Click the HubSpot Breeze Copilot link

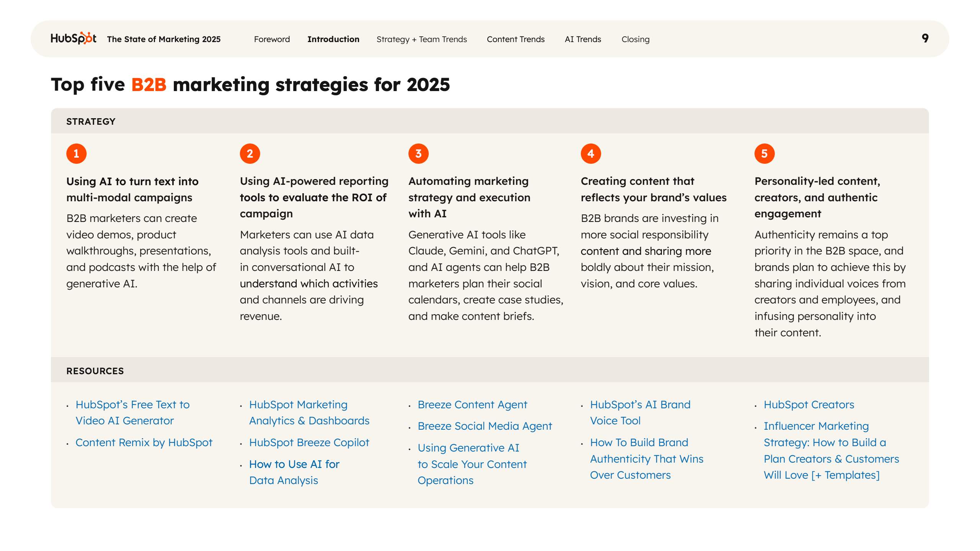tap(309, 442)
